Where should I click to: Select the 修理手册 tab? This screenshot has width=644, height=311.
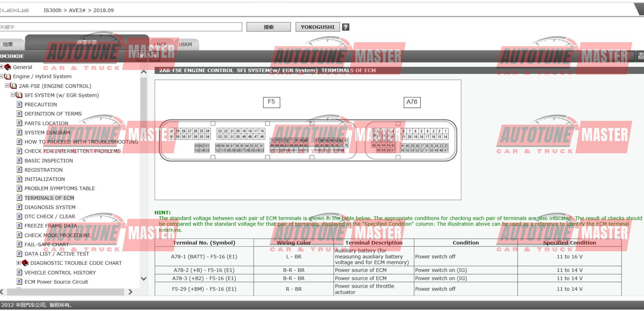87,42
